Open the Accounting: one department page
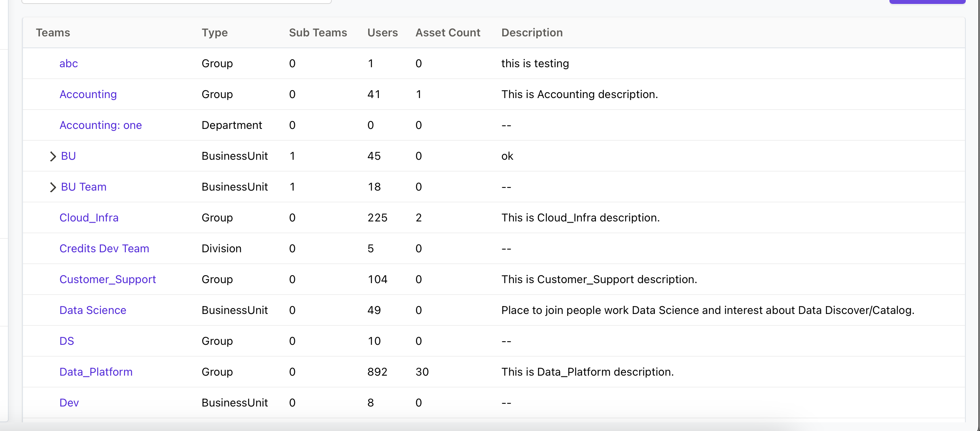This screenshot has height=431, width=980. [x=100, y=125]
